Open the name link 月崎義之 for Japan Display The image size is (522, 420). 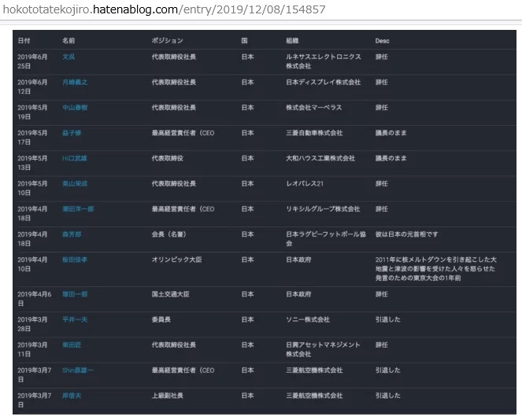click(x=75, y=82)
